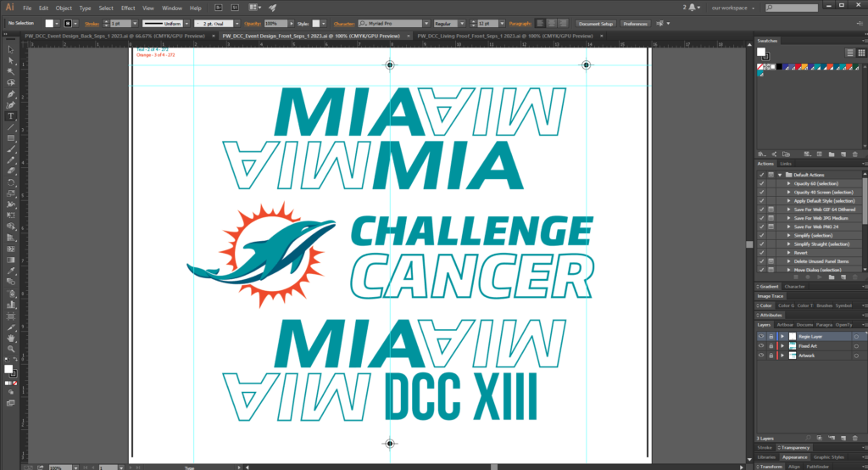Screen dimensions: 868x470
Task: Expand the Save For Web PNG 24 action
Action: [x=789, y=227]
